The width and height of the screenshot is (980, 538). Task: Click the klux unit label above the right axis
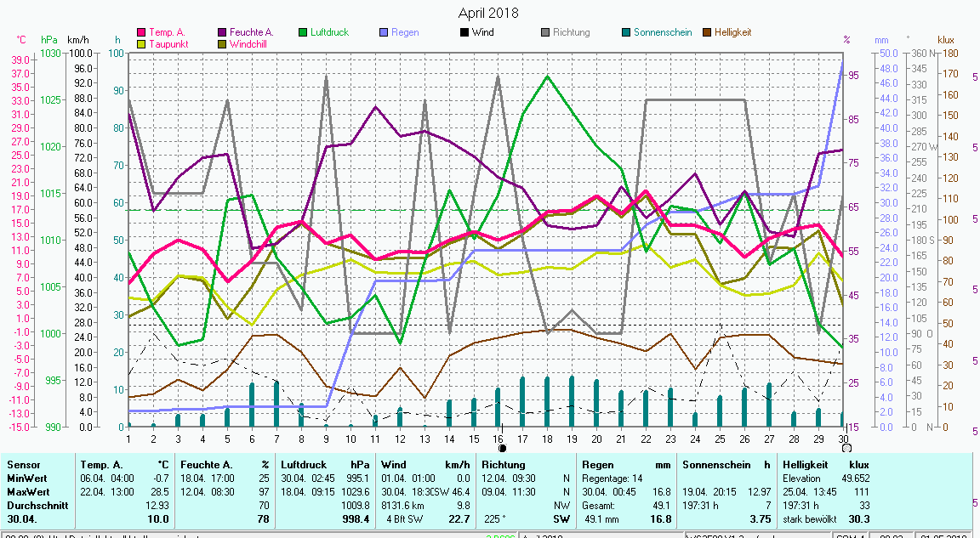(x=945, y=40)
